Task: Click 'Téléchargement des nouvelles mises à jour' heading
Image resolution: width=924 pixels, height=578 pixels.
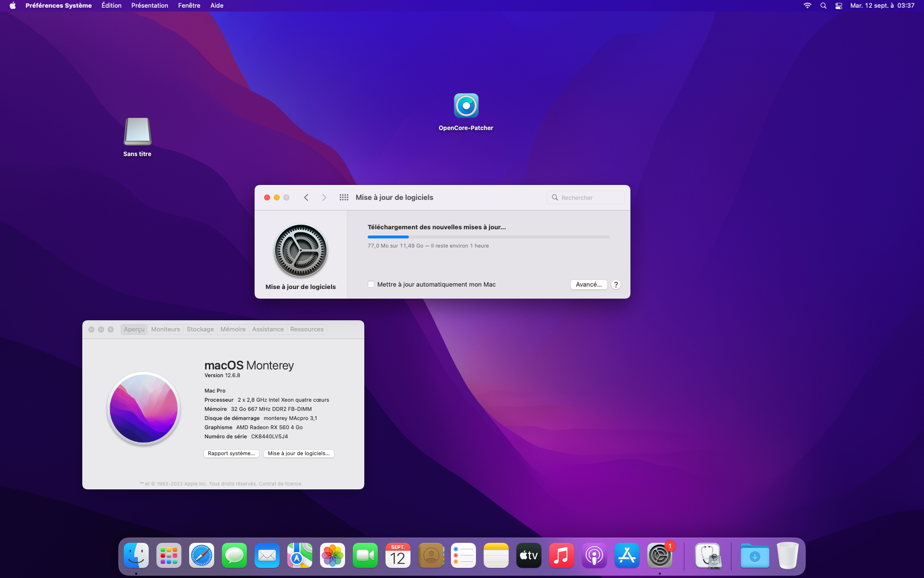Action: coord(436,227)
